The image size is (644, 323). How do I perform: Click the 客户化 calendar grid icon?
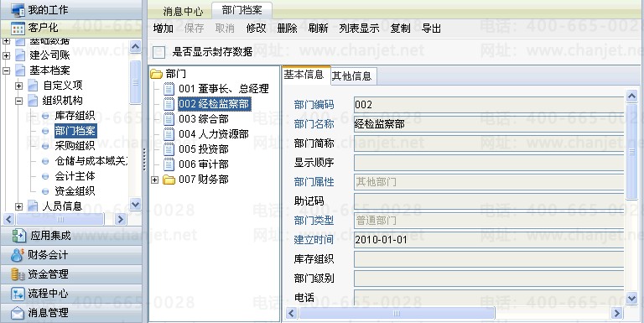18,29
